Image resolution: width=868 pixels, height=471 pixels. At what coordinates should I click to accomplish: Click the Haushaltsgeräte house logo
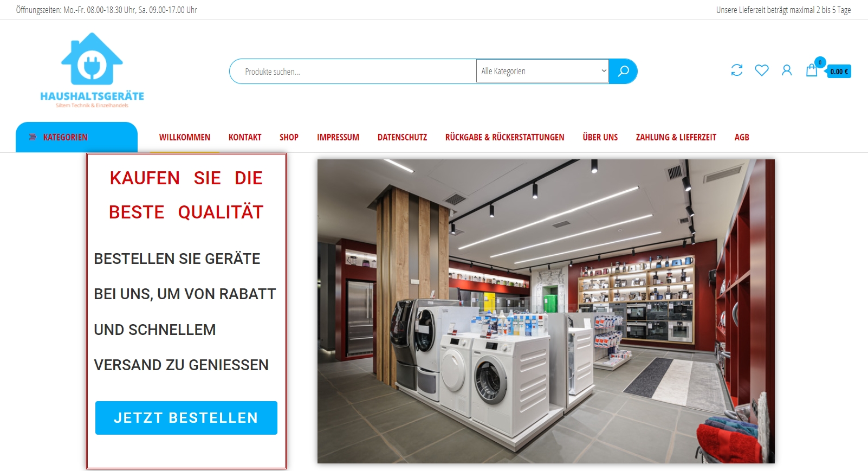(92, 70)
